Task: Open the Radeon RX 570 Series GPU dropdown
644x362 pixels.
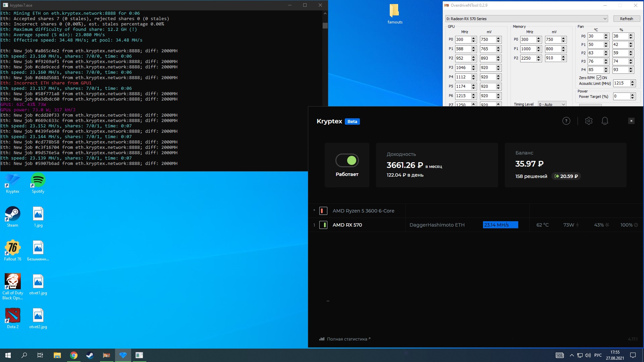Action: coord(527,19)
